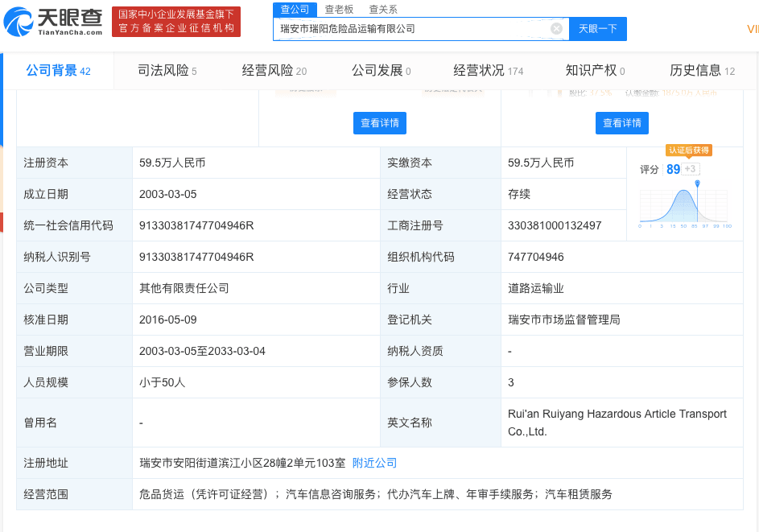Click the blue marker pin on the score chart

coord(697,184)
